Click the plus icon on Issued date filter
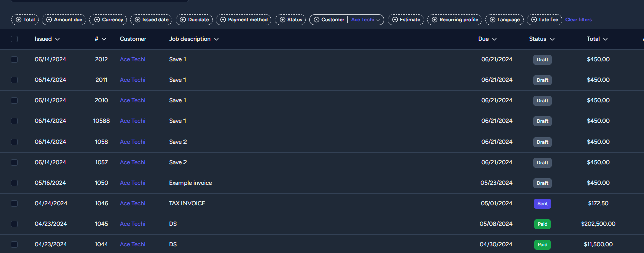 click(138, 20)
